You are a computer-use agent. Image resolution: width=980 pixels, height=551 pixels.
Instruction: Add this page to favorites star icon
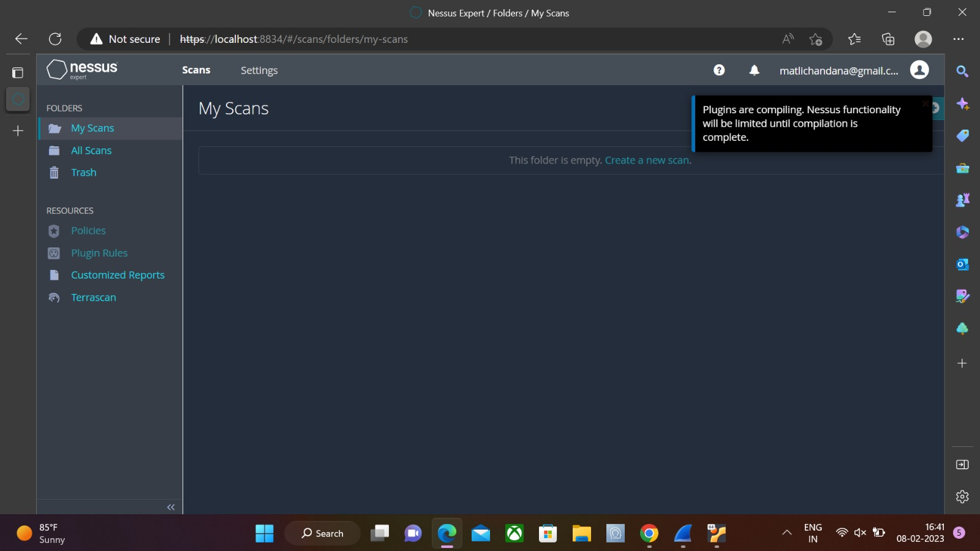coord(815,39)
